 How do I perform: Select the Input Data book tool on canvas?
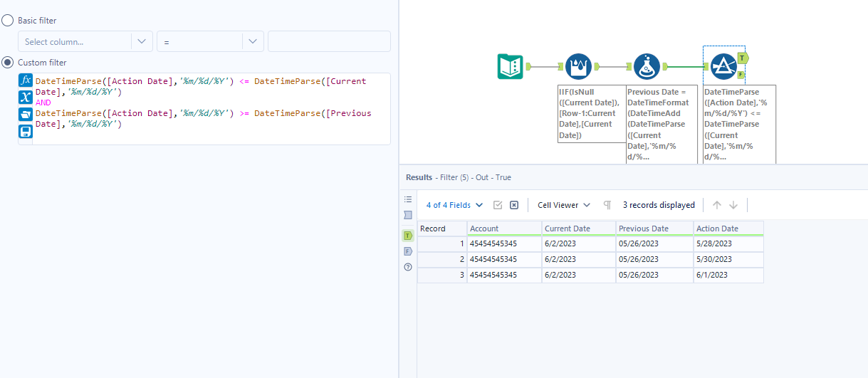pos(510,67)
